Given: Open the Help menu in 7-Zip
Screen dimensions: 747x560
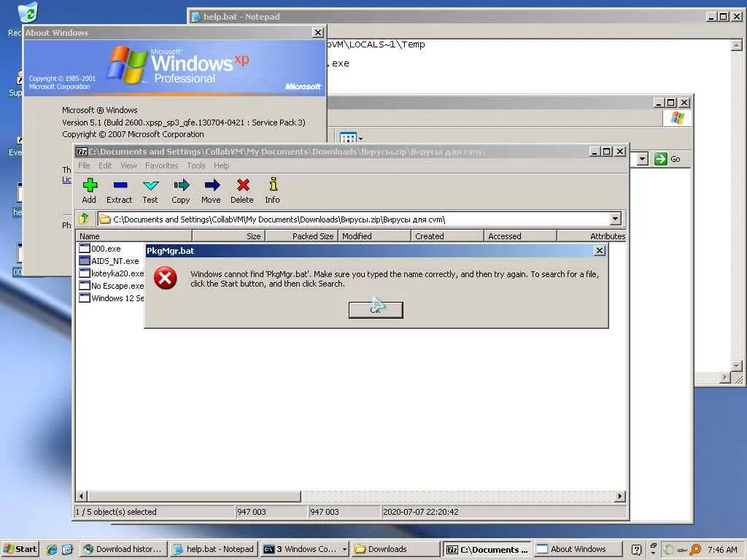Looking at the screenshot, I should 222,166.
